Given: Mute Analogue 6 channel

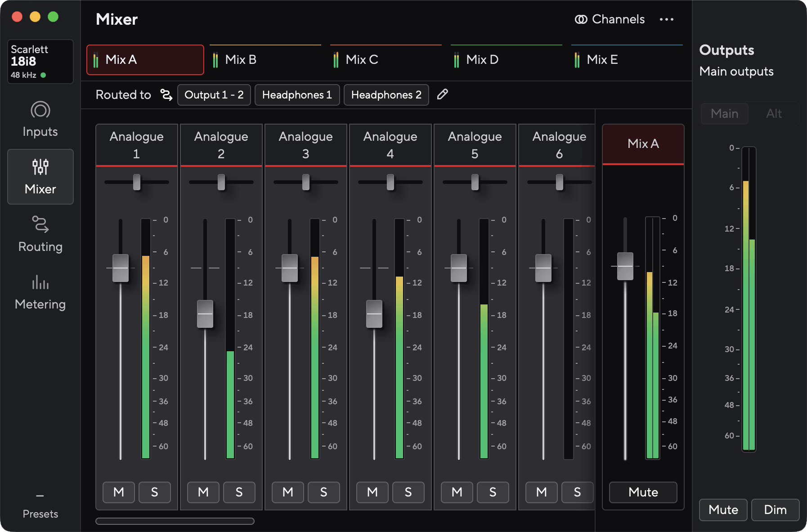Looking at the screenshot, I should click(542, 492).
